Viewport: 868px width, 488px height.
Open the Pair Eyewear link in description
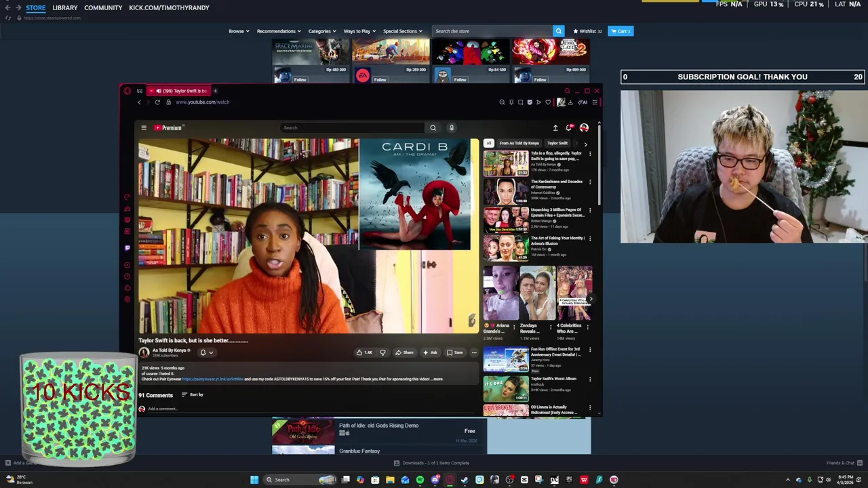(212, 379)
